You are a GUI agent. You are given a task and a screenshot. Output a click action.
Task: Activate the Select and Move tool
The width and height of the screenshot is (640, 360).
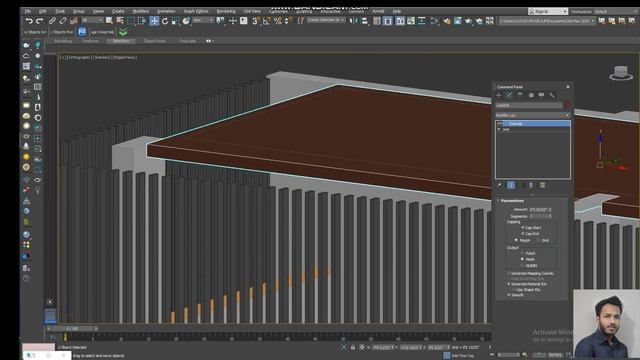tap(154, 21)
